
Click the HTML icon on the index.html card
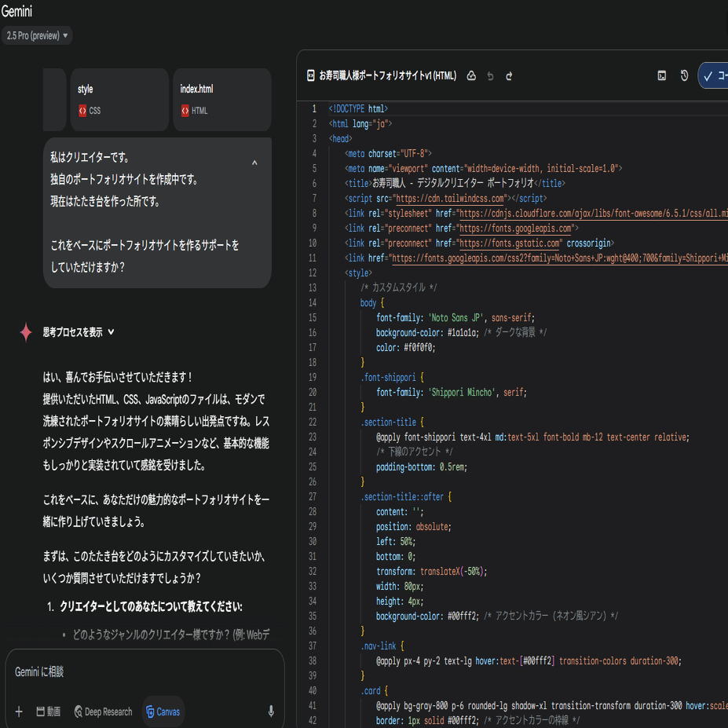coord(185,111)
